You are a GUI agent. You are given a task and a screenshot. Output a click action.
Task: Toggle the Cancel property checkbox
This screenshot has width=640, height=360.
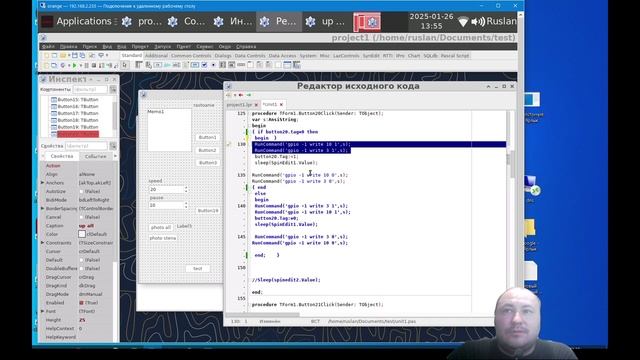pyautogui.click(x=81, y=217)
